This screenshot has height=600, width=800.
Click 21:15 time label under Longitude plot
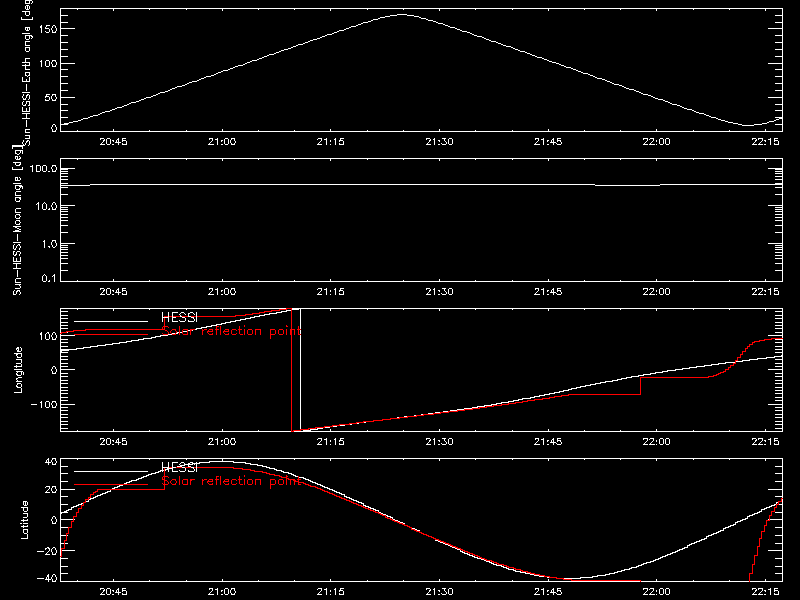point(331,442)
